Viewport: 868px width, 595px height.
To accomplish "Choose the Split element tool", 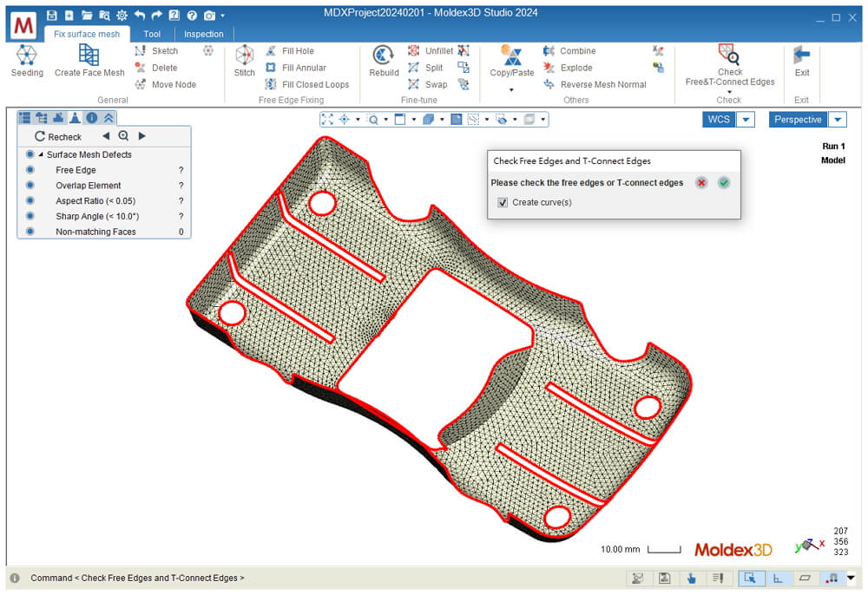I will (x=425, y=68).
